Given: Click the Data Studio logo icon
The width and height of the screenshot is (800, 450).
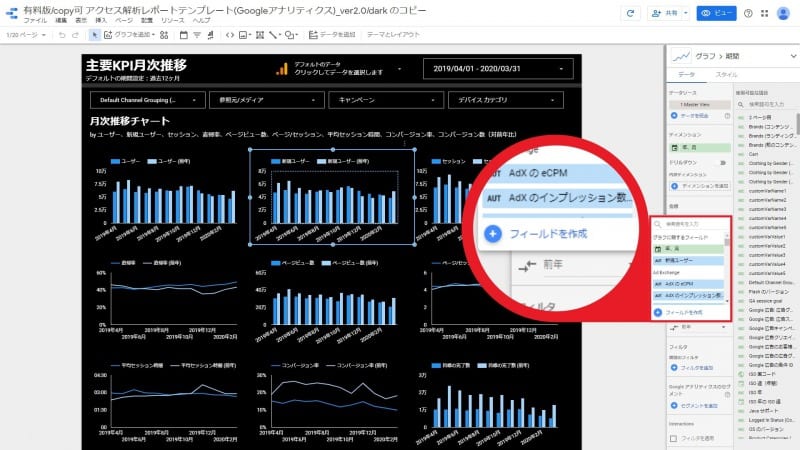Looking at the screenshot, I should pos(11,13).
